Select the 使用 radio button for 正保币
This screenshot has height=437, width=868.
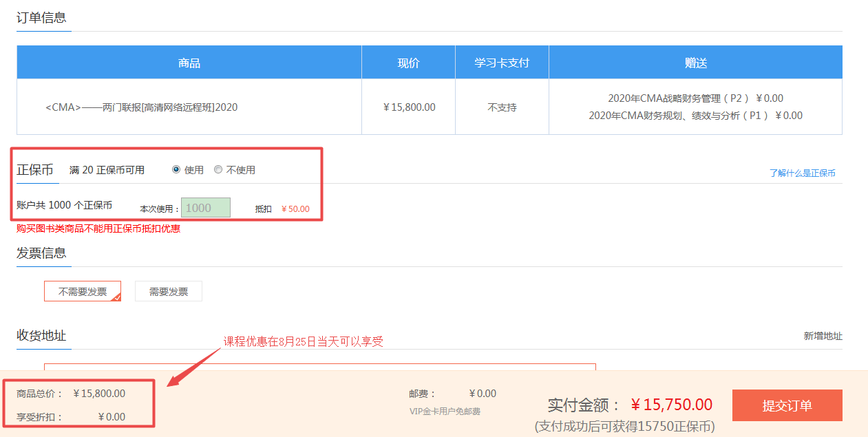pos(176,170)
